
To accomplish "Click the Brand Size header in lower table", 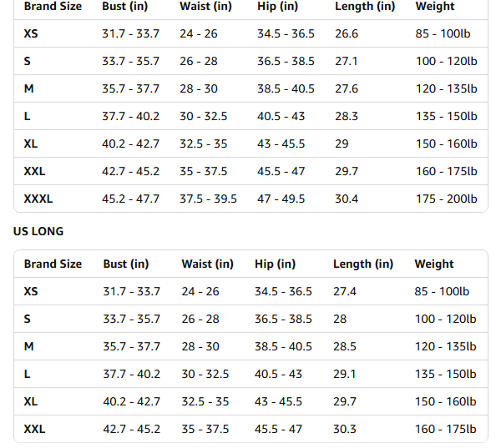I will [53, 264].
